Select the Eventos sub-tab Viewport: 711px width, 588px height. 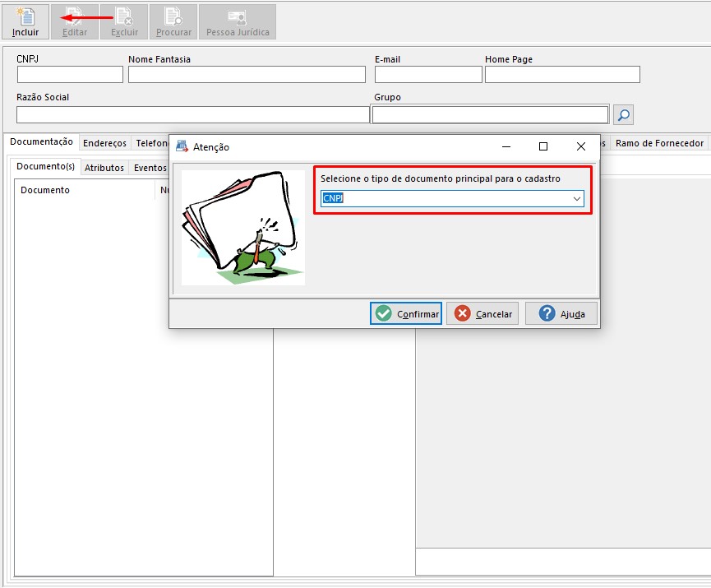[150, 168]
